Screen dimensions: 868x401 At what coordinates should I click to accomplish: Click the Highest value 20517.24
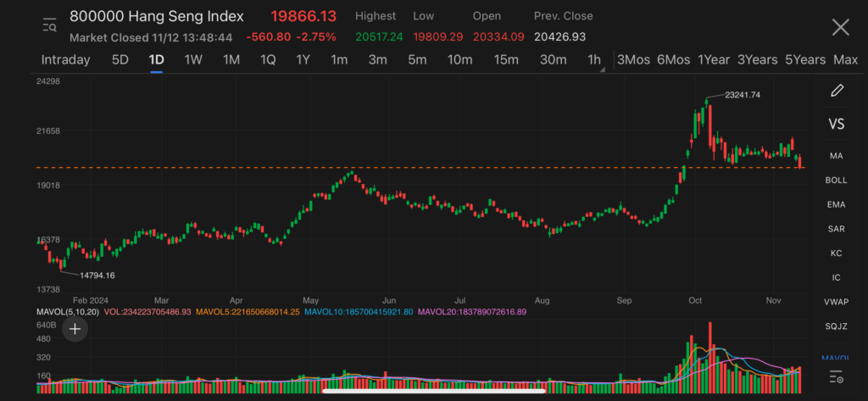(x=379, y=37)
